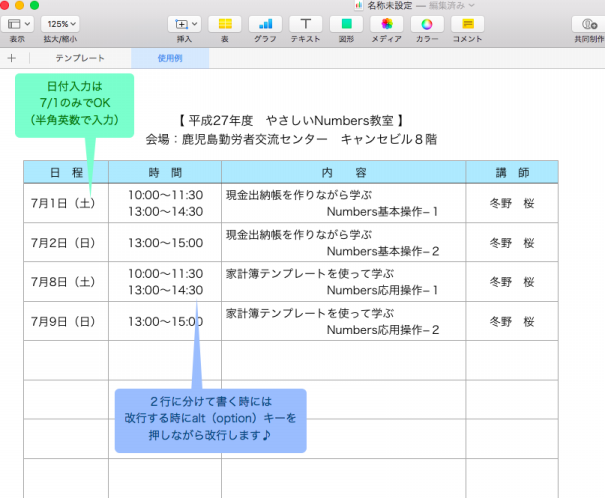605x498 pixels.
Task: Open the View (表示) toolbar menu
Action: click(x=17, y=24)
